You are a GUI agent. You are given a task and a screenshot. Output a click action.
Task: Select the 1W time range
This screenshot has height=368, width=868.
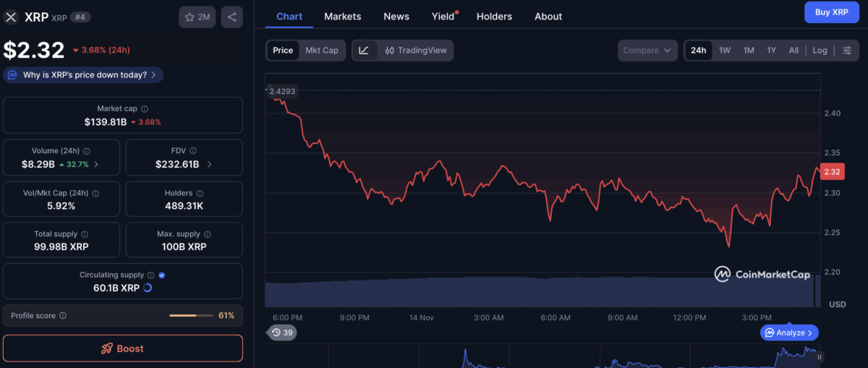click(724, 51)
